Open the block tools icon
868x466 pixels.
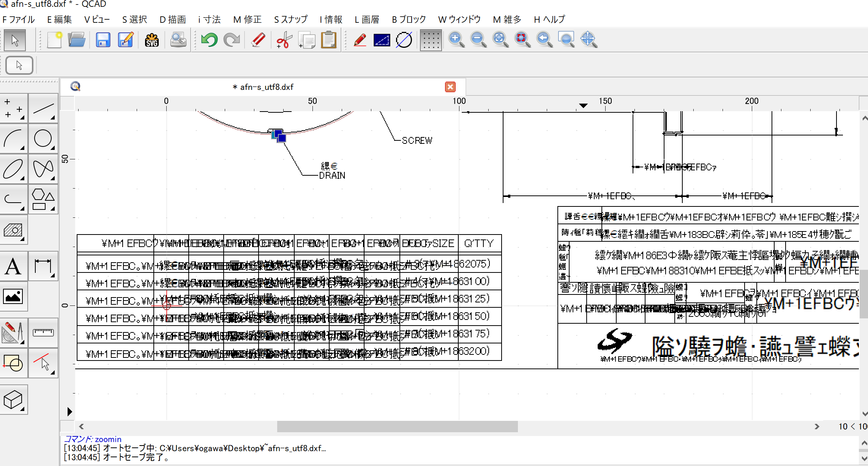[14, 363]
